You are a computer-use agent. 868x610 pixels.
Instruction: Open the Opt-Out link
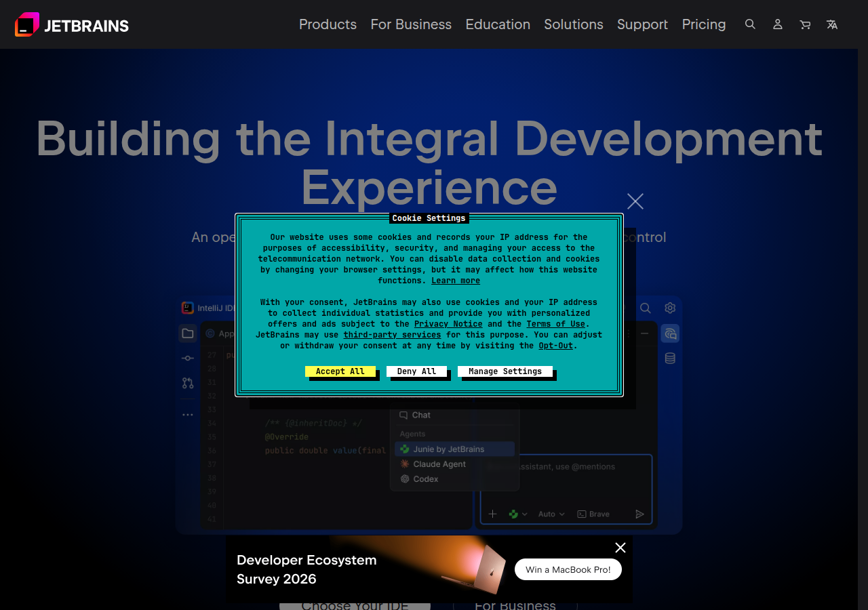(556, 346)
